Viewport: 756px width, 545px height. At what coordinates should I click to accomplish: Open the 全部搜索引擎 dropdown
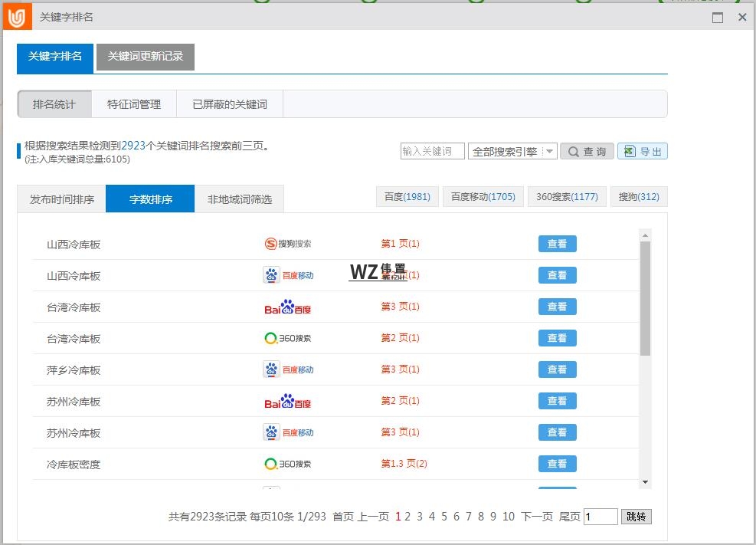pos(513,151)
